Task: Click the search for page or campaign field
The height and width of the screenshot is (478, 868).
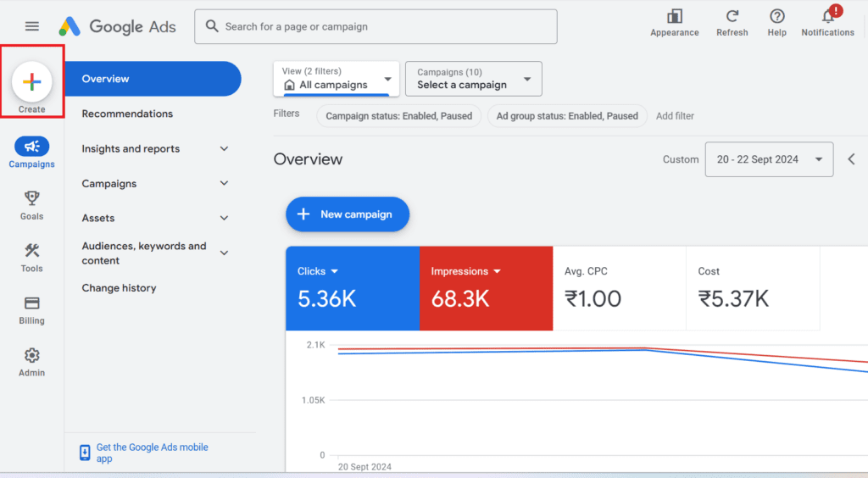Action: click(x=376, y=27)
